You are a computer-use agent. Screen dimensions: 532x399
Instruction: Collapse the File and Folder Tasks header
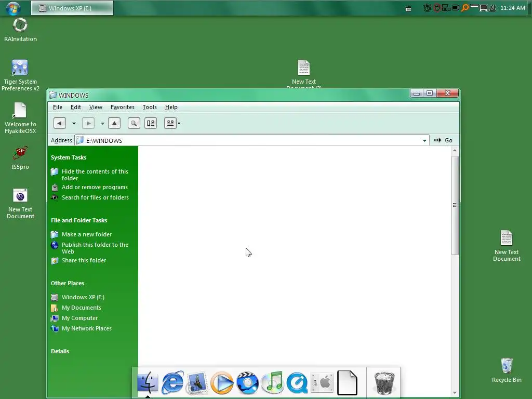coord(79,220)
